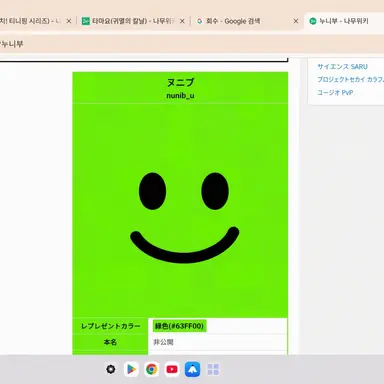384x384 pixels.
Task: Switch to the 누니부 - 나무위키 tab
Action: point(344,21)
